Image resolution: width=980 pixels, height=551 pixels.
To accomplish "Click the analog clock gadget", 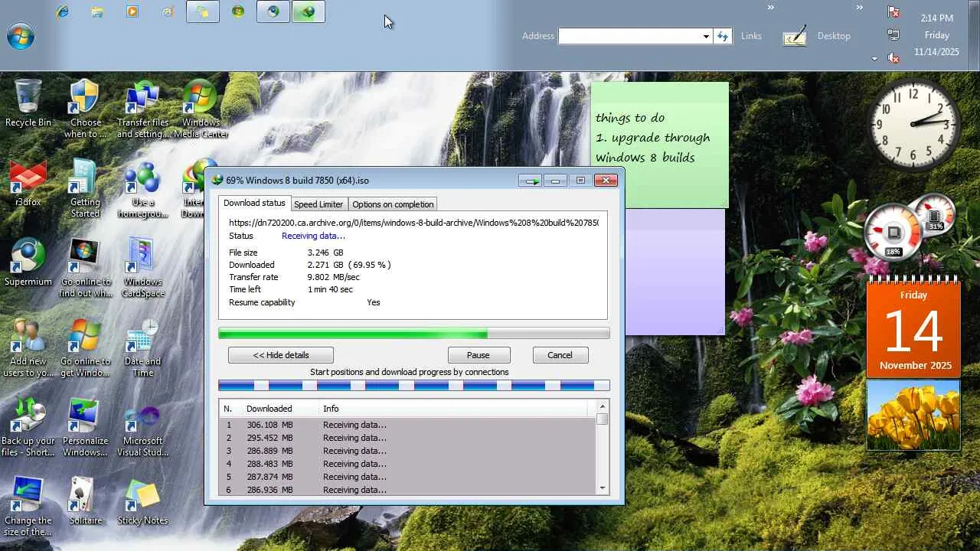I will (x=914, y=124).
